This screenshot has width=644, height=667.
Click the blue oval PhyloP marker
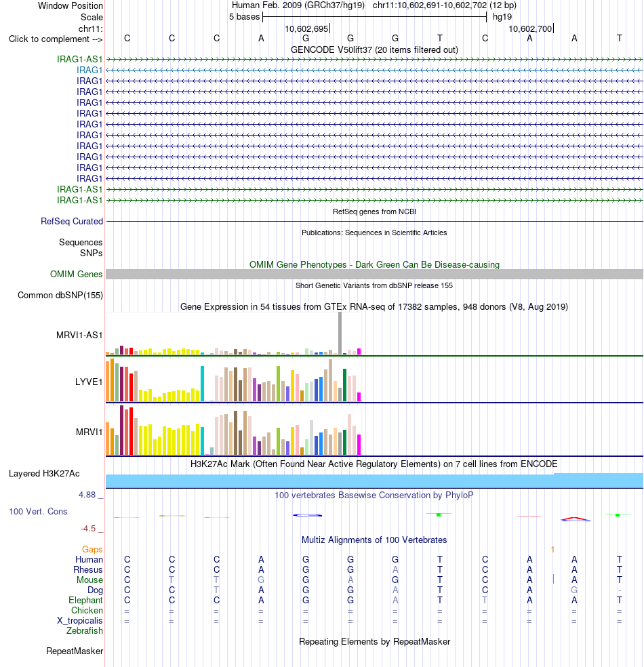(307, 515)
